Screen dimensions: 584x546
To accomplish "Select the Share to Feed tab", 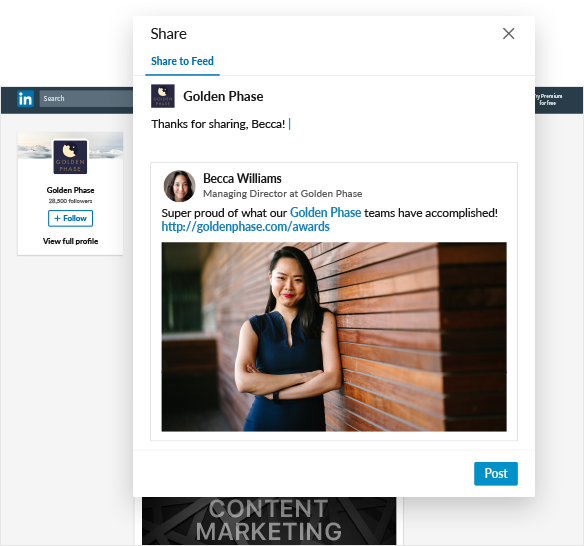I will tap(182, 61).
